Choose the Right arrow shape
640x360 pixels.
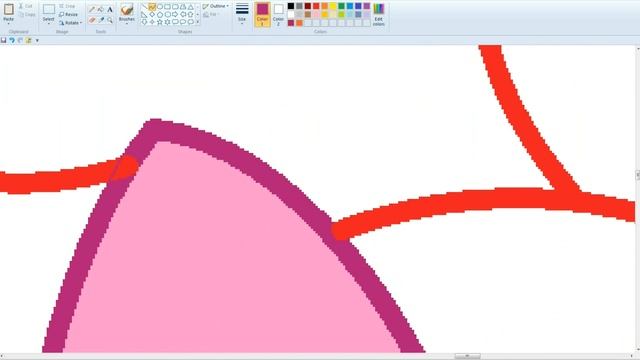pos(175,14)
